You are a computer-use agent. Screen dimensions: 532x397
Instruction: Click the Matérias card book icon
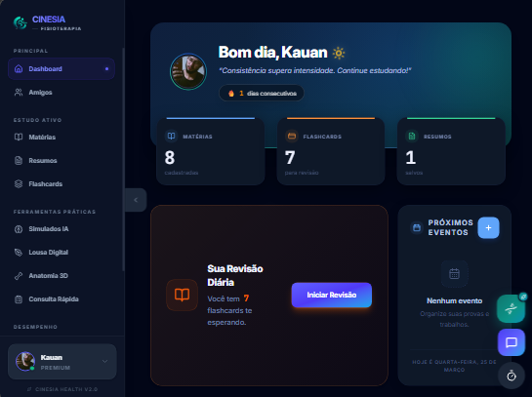(172, 137)
